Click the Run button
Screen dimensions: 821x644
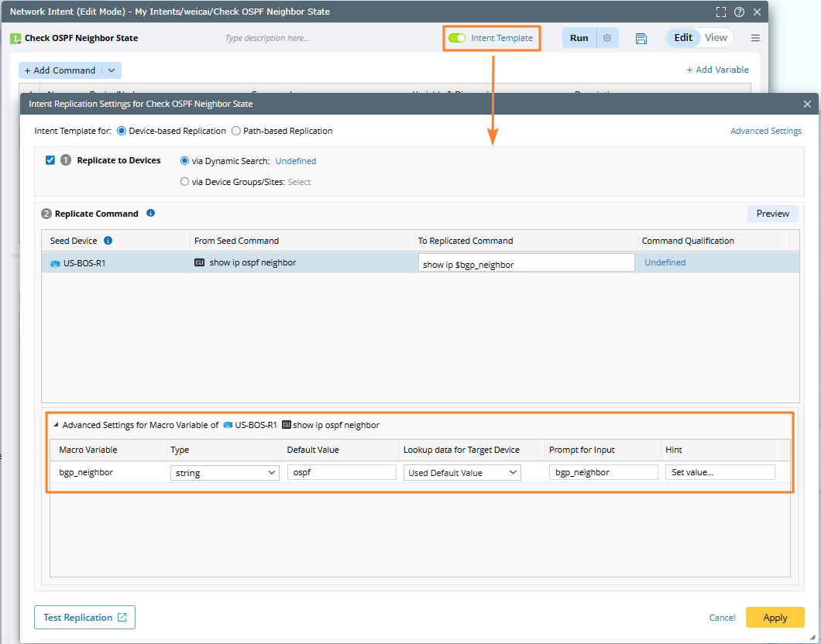[579, 38]
